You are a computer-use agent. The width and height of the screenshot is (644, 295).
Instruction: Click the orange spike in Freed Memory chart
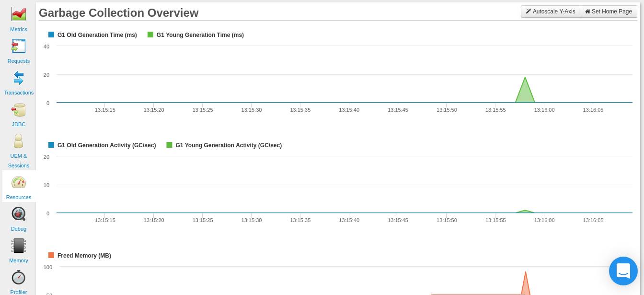click(526, 285)
